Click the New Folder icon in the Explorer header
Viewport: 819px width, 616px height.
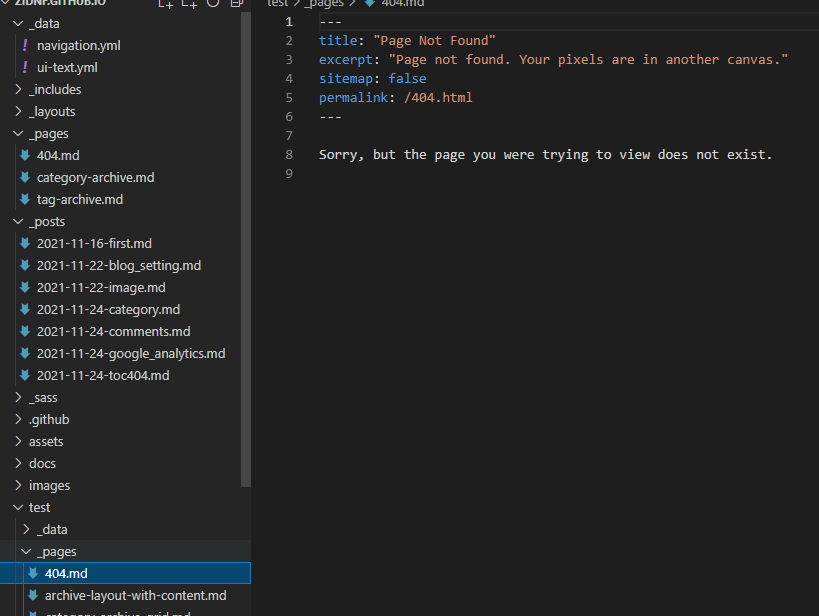point(189,4)
